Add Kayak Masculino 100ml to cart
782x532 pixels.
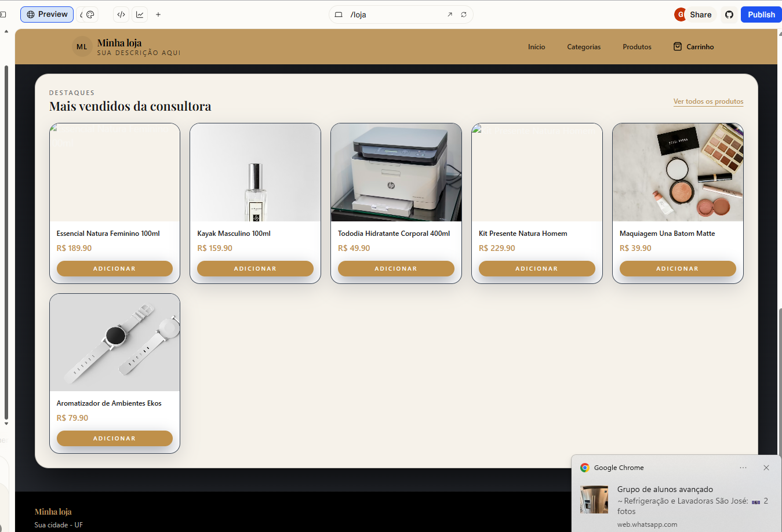(255, 269)
